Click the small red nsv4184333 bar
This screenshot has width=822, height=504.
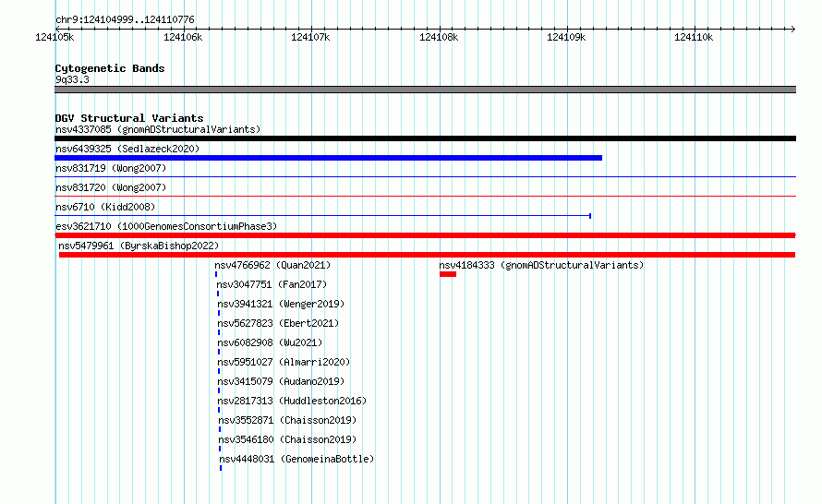(448, 274)
